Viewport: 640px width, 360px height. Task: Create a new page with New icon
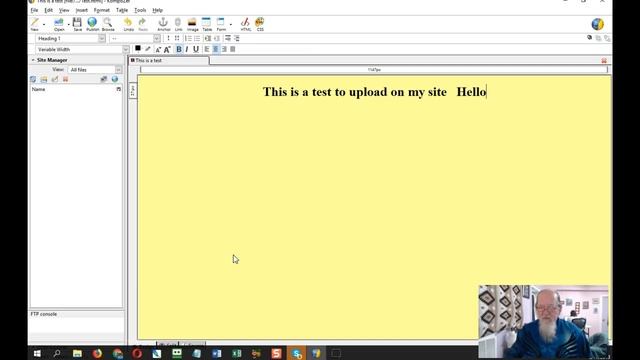pos(35,24)
